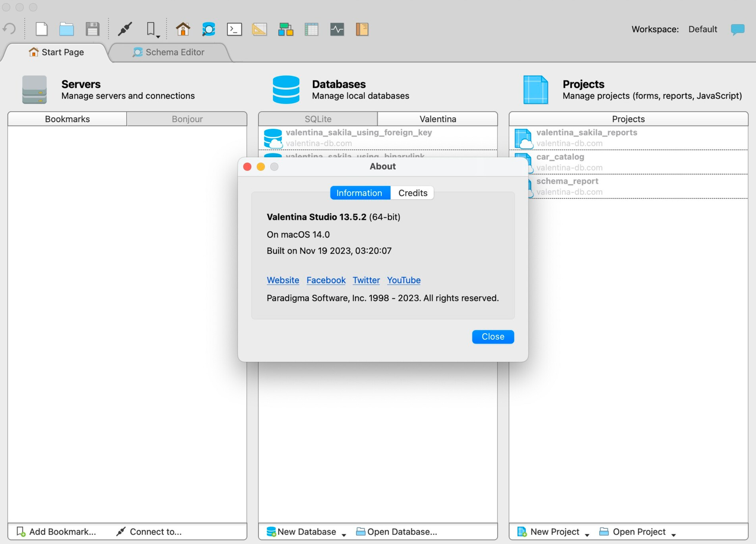Open the documentation book icon

362,29
